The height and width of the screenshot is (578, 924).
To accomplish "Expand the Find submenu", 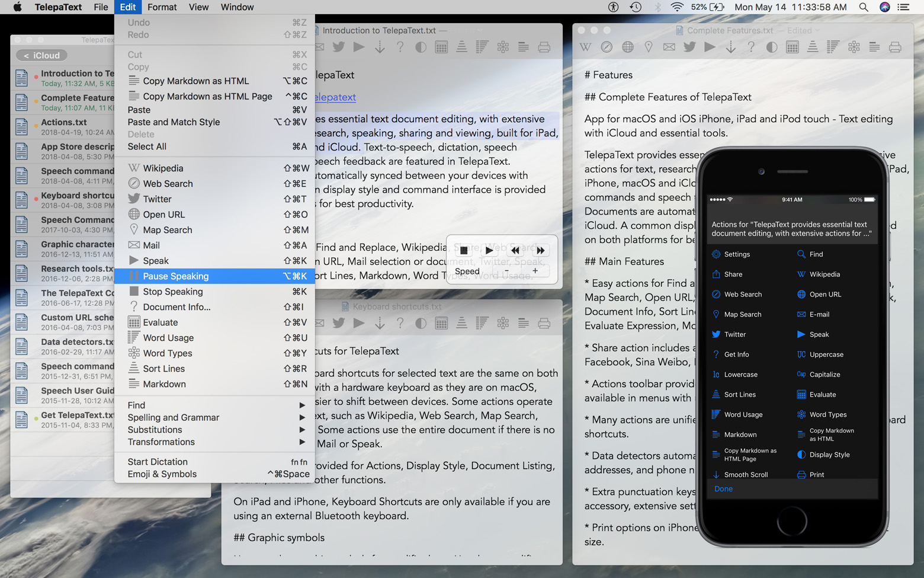I will click(x=214, y=405).
